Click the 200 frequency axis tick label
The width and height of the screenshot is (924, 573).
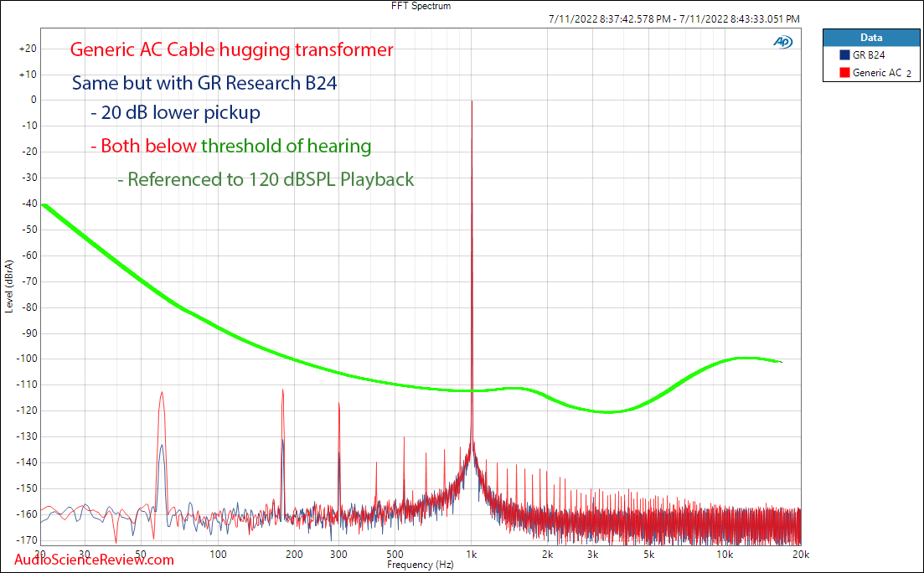point(294,554)
